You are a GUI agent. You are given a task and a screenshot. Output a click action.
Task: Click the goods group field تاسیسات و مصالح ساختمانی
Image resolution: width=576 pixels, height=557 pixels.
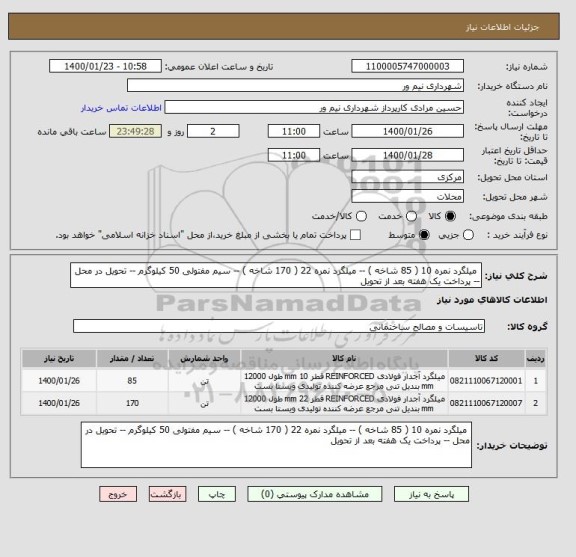[x=279, y=326]
